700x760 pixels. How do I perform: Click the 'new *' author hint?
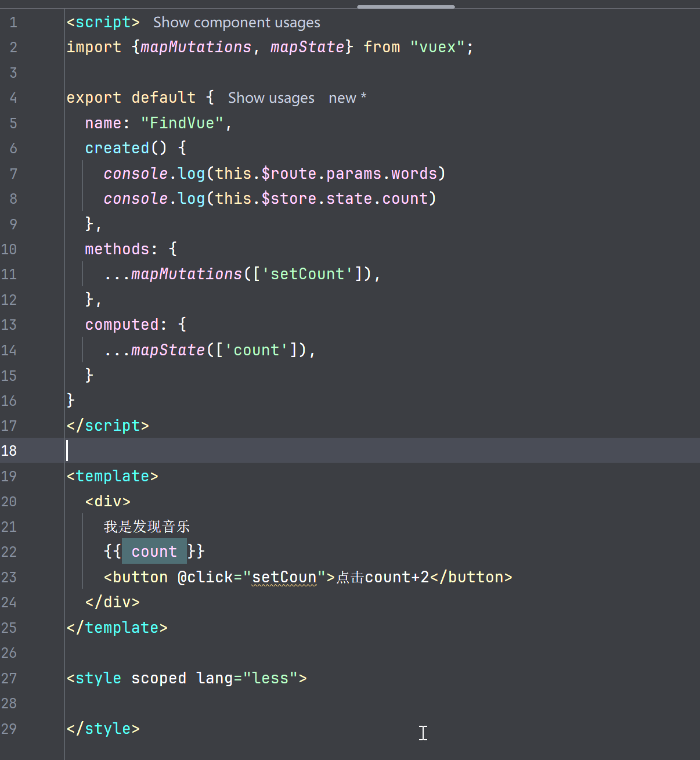347,98
